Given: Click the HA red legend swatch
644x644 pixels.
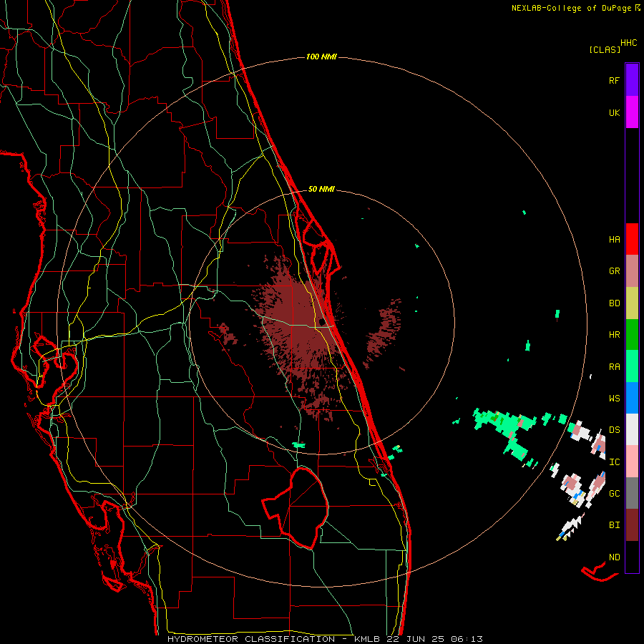Looking at the screenshot, I should coord(632,239).
